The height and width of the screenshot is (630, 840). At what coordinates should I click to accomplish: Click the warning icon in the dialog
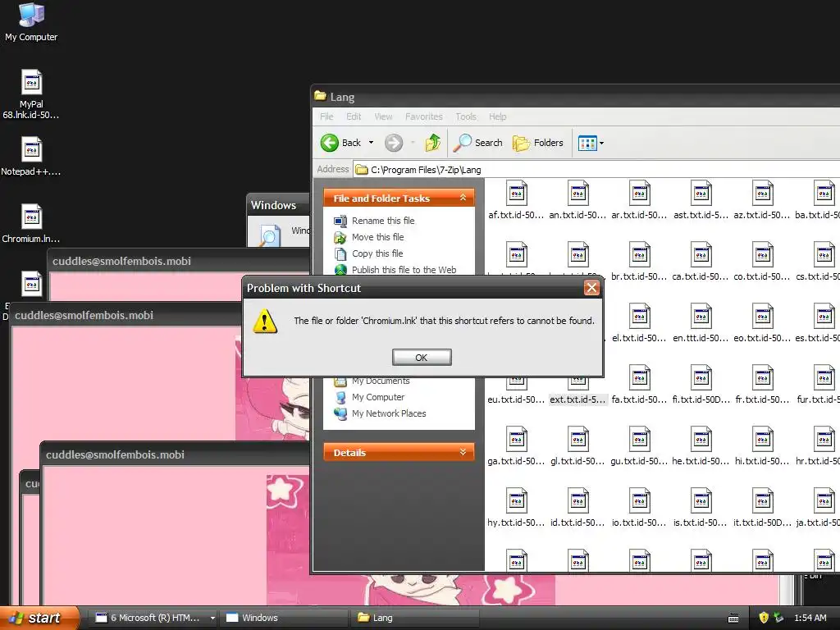265,322
